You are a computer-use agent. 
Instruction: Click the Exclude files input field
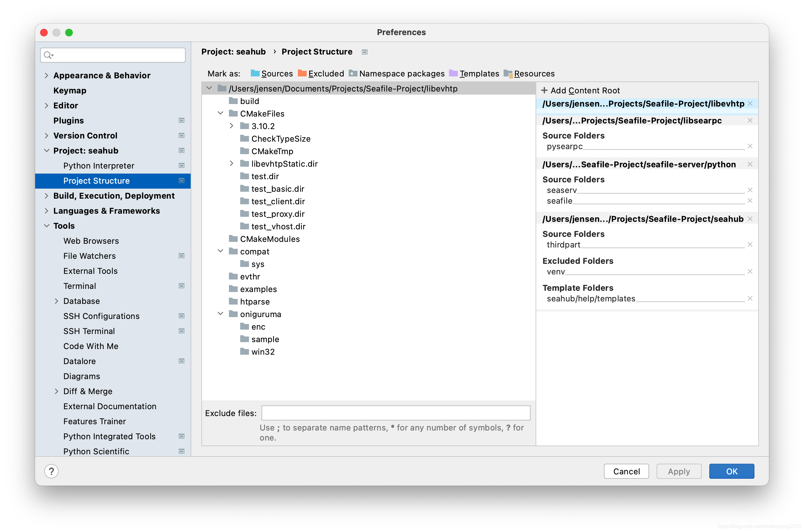396,413
